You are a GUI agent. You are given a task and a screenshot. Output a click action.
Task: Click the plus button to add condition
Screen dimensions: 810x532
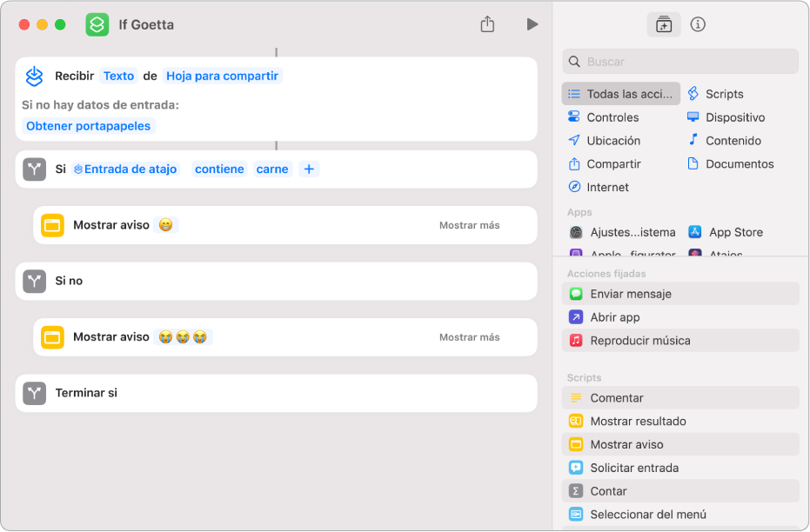309,170
